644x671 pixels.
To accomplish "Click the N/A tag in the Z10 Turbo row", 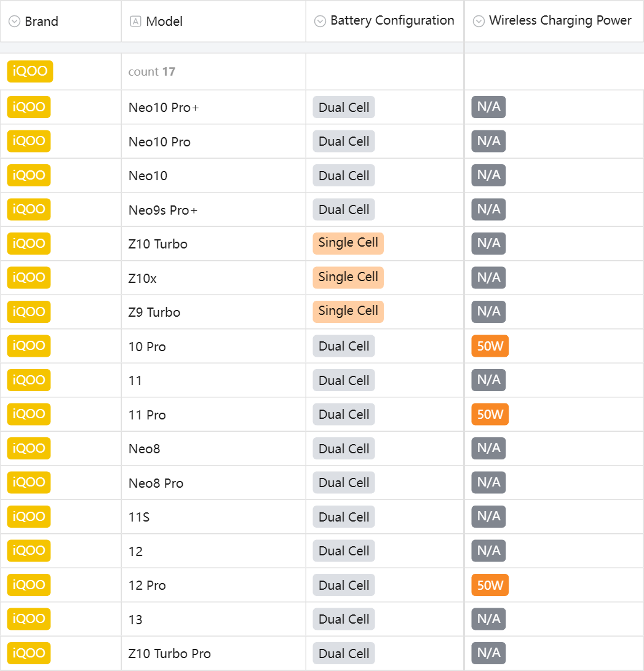I will [488, 243].
